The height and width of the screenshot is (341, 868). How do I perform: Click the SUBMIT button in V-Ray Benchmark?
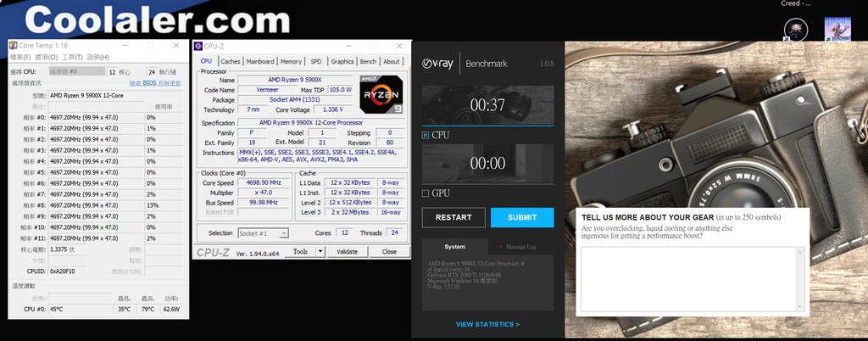click(x=522, y=217)
